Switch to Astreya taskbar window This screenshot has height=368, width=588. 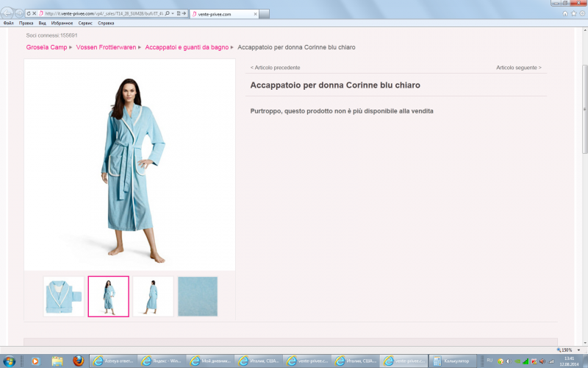click(x=113, y=361)
